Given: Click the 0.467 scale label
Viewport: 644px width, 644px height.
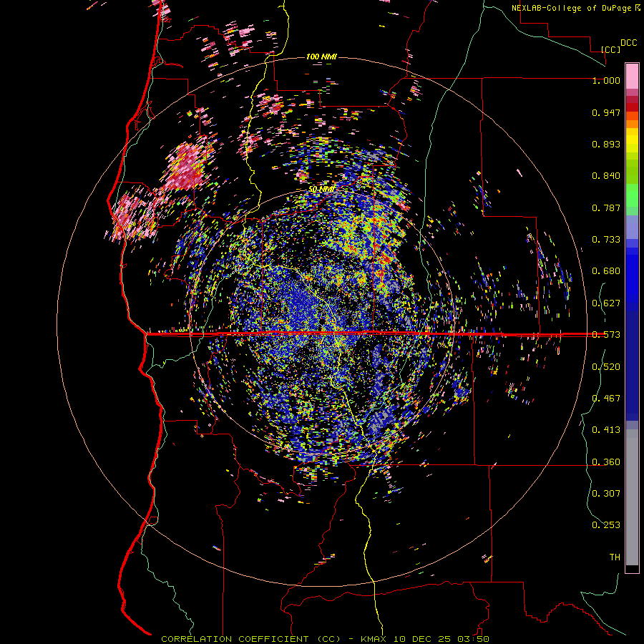Looking at the screenshot, I should coord(606,399).
